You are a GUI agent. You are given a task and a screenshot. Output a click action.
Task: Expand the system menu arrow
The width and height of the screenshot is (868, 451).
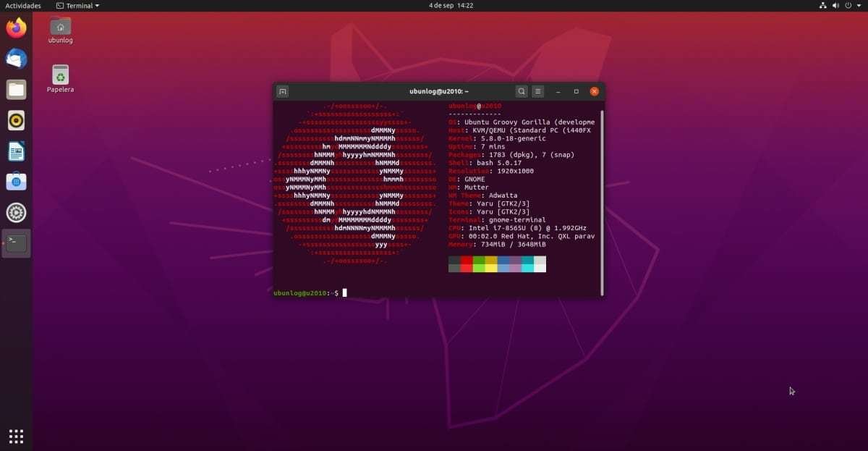click(859, 5)
